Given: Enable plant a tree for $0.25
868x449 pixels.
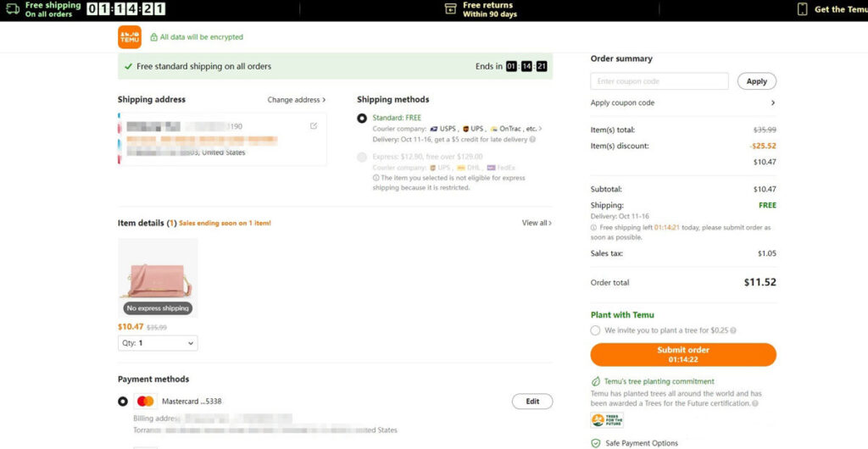Looking at the screenshot, I should click(x=595, y=330).
